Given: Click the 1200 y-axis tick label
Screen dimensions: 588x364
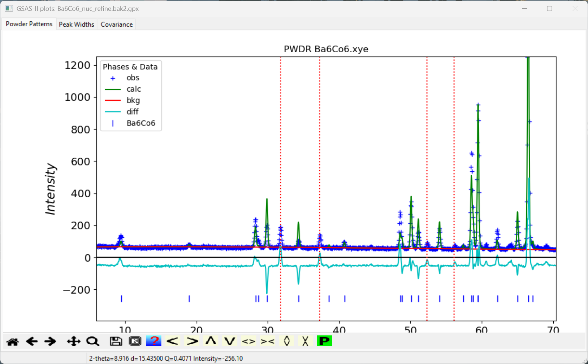Looking at the screenshot, I should click(x=77, y=65).
